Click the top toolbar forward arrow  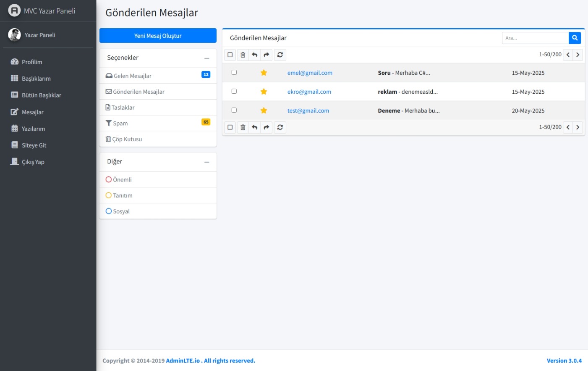pyautogui.click(x=267, y=55)
